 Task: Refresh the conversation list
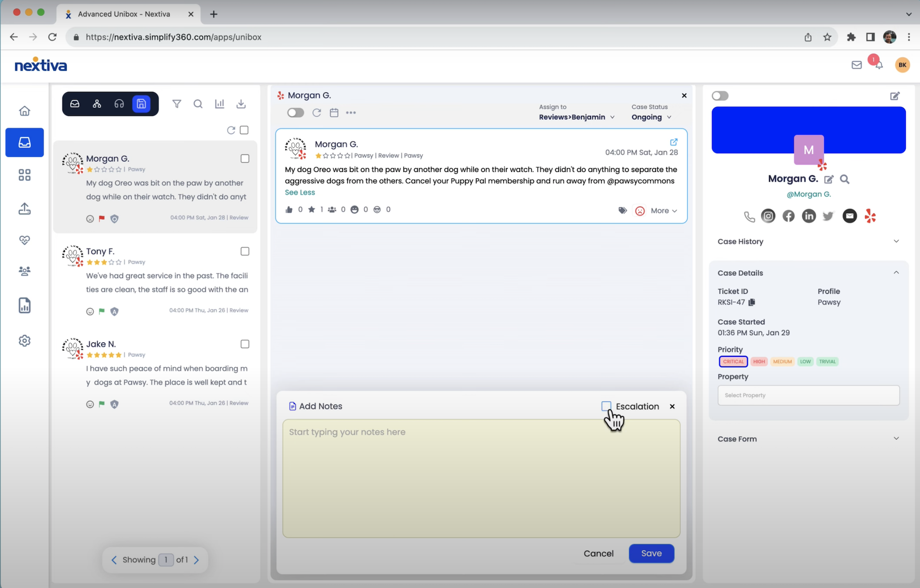point(231,130)
